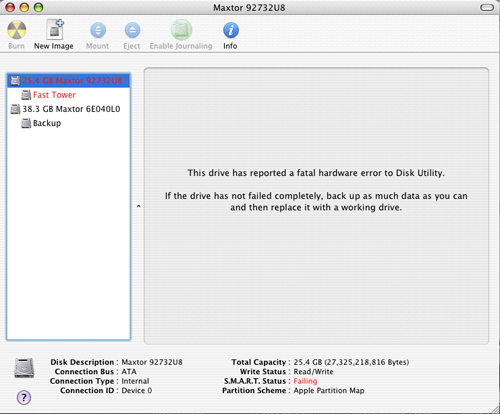Select the 25.4 GB Maxtor 92732U8 disk
Screen dimensions: 500x414
69,81
